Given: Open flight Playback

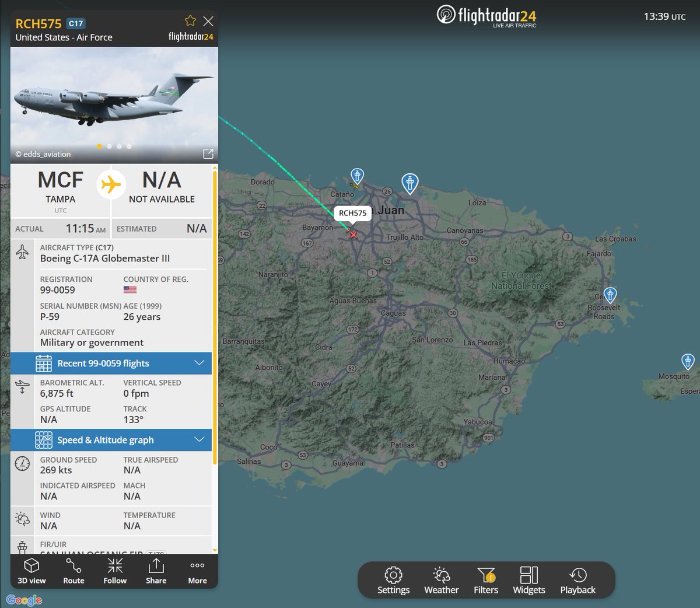Looking at the screenshot, I should [578, 581].
